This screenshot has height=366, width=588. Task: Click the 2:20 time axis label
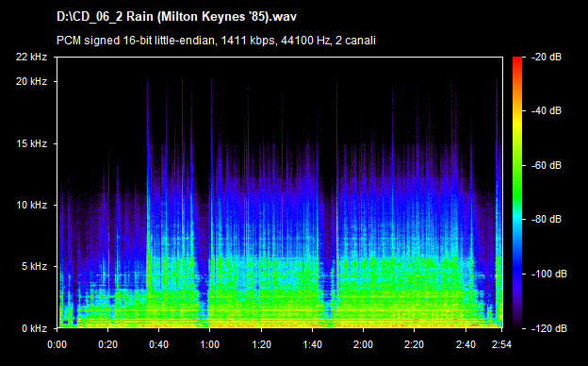414,344
